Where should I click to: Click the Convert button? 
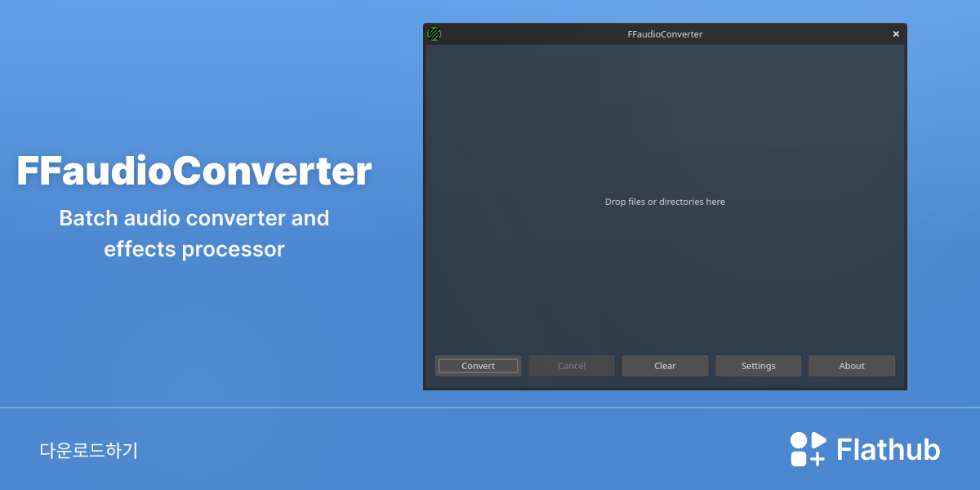pos(478,366)
